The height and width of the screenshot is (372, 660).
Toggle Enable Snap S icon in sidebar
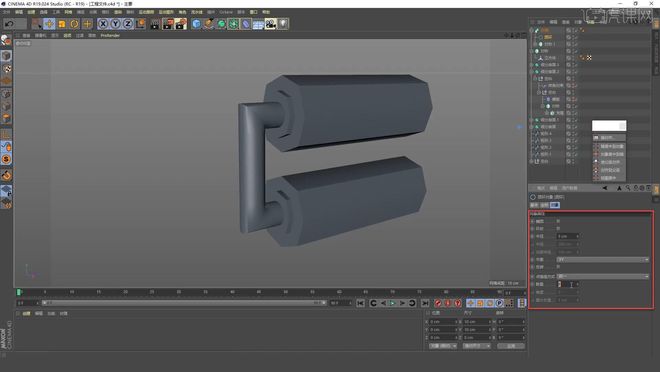pos(6,159)
